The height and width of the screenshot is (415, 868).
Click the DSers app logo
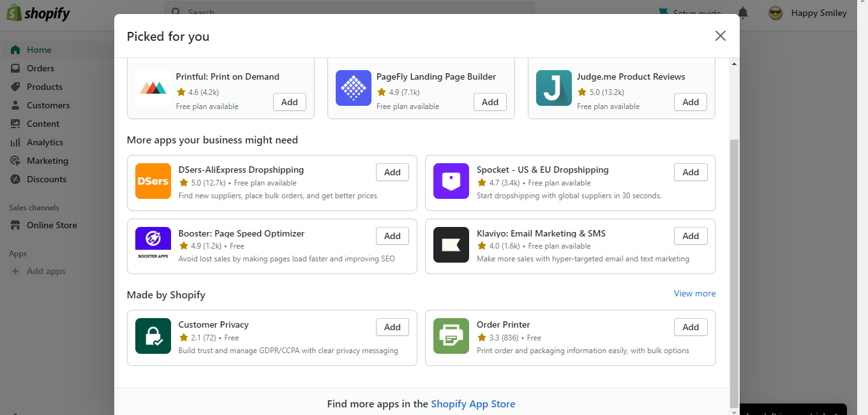153,181
